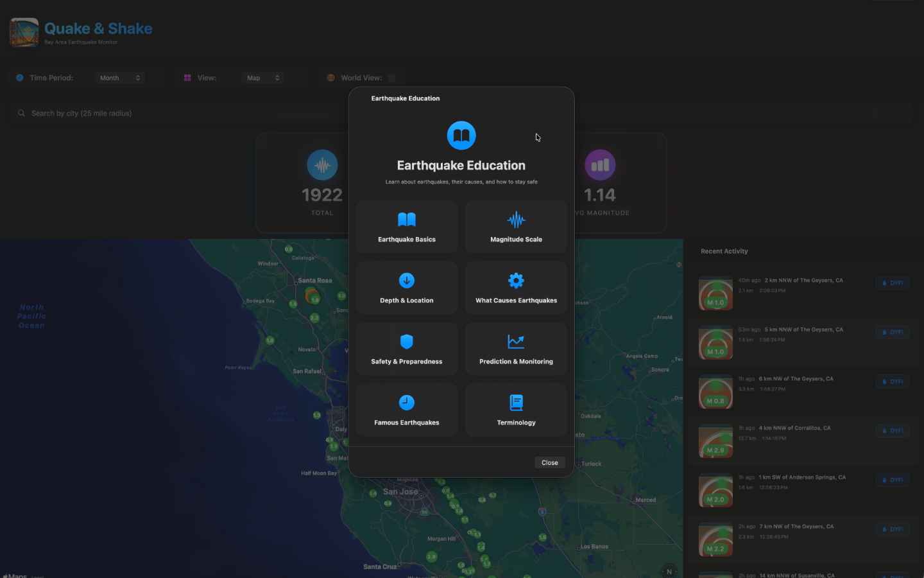
Task: Click DYFI for 2 km NNW of The Geysers
Action: point(893,283)
